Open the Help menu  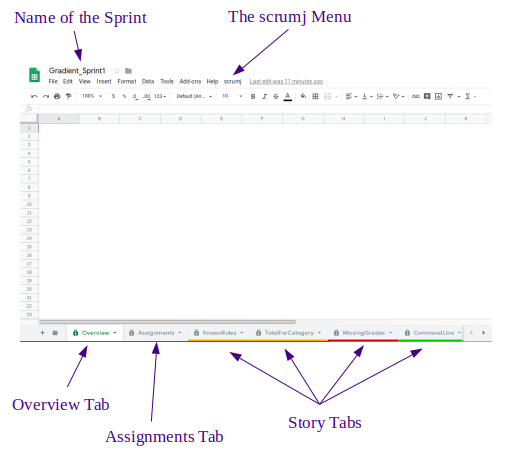[212, 81]
